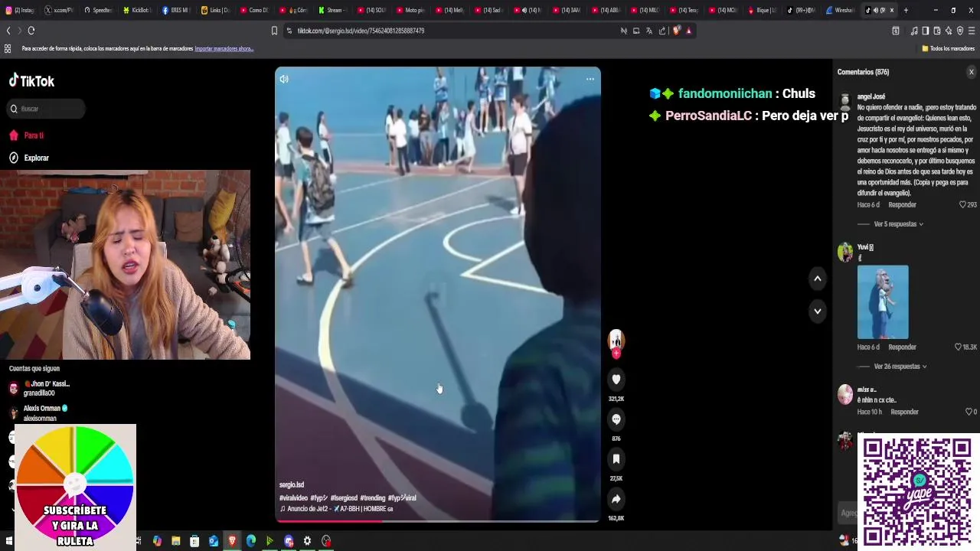Open the sergio.lsd username on the video
The image size is (980, 551).
point(292,484)
